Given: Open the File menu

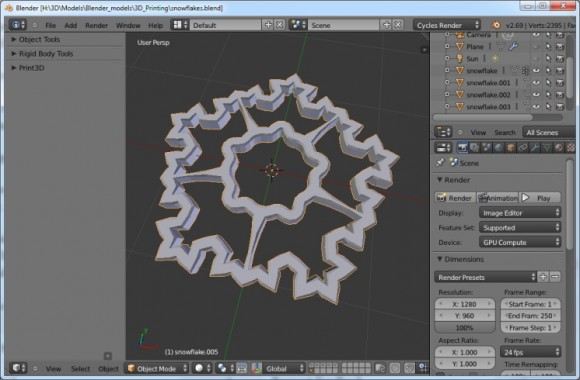Looking at the screenshot, I should click(x=50, y=25).
